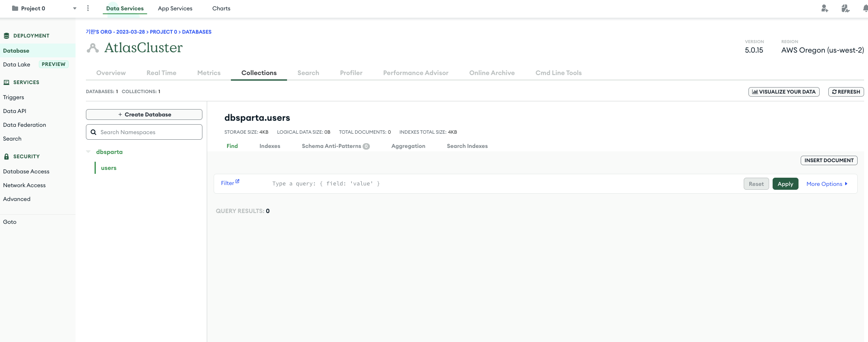
Task: Open Database Access in the sidebar
Action: click(26, 172)
